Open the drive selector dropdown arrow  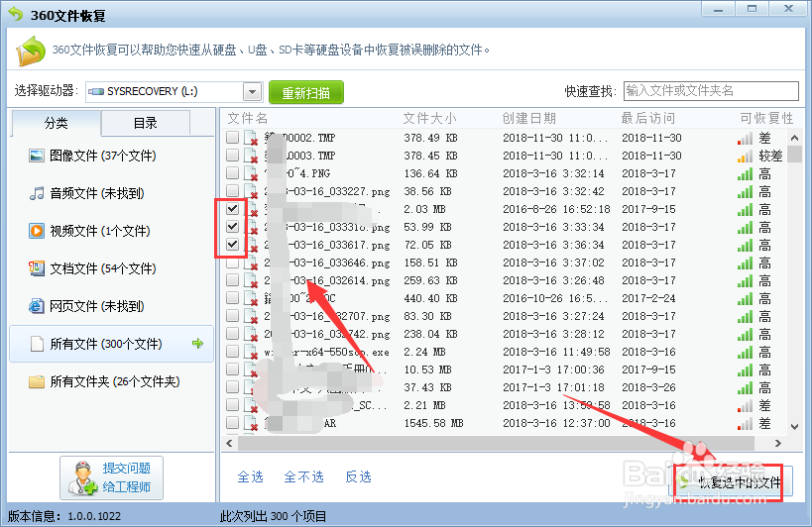252,92
